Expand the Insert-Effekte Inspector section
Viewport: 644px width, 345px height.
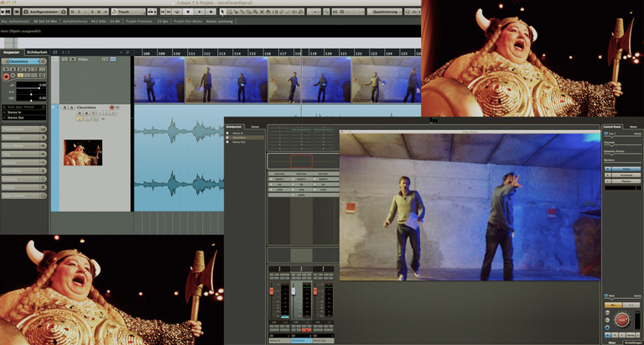coord(23,145)
